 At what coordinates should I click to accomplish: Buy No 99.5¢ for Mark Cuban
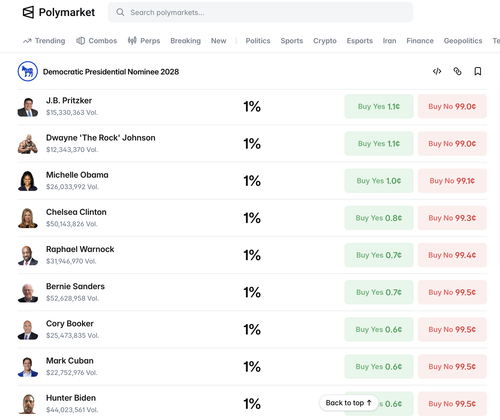pos(452,367)
